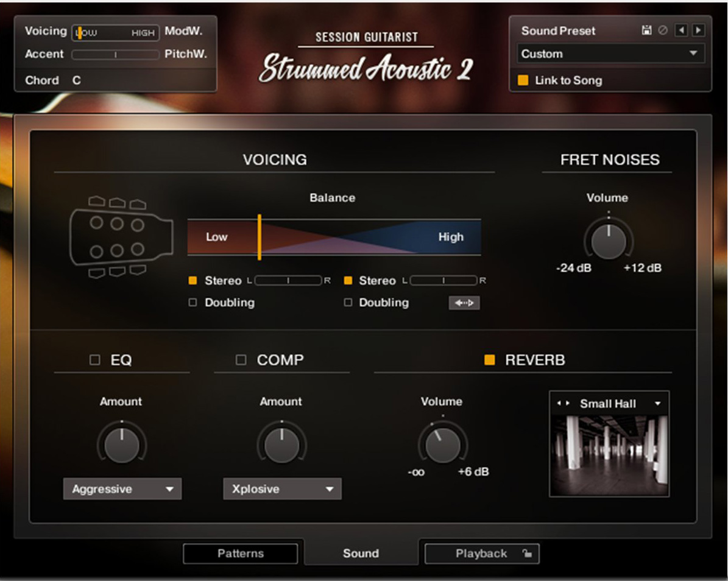Click the Accent slider in header

[116, 55]
